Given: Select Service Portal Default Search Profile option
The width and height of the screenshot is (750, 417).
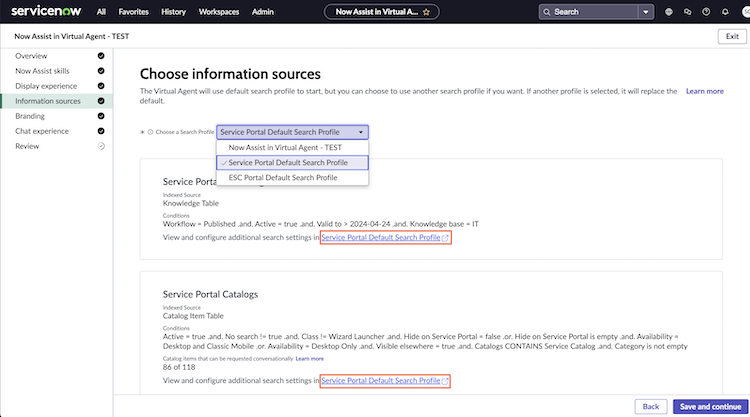Looking at the screenshot, I should [292, 163].
